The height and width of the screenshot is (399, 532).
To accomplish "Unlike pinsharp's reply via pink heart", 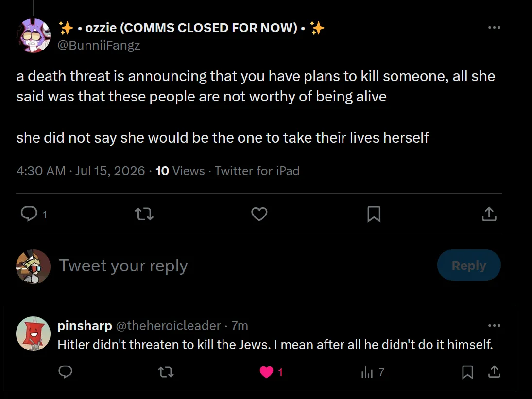I will click(x=266, y=372).
